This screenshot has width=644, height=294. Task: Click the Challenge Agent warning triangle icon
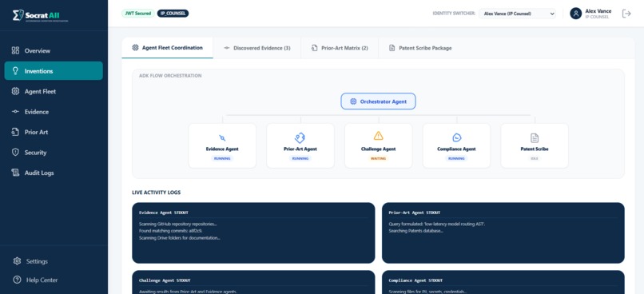378,136
